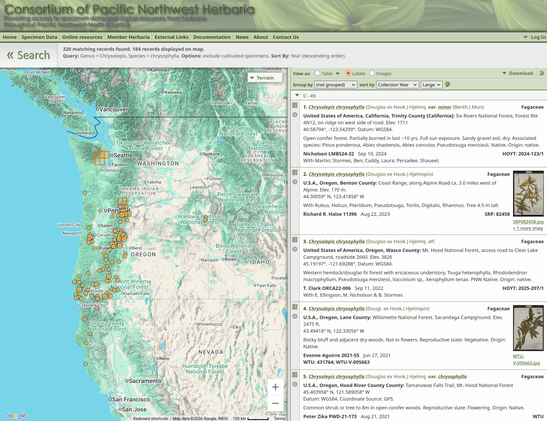This screenshot has width=547, height=421.
Task: Click grey map-locate circle for specimen 2
Action: coord(295,182)
